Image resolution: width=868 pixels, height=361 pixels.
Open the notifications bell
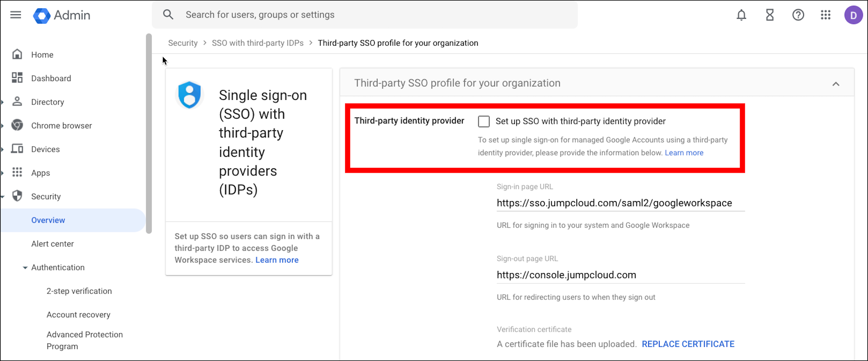(741, 15)
